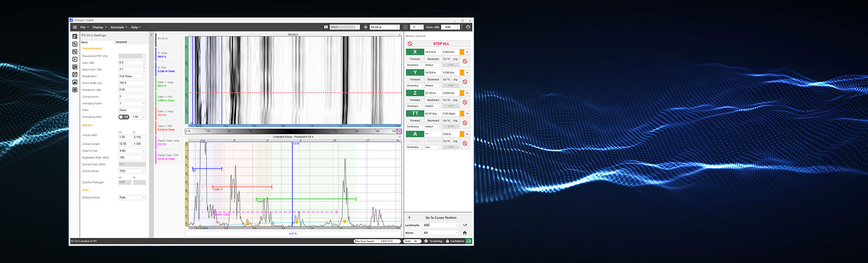The image size is (868, 263).
Task: Click the Pulse Width input field
Action: point(132,83)
